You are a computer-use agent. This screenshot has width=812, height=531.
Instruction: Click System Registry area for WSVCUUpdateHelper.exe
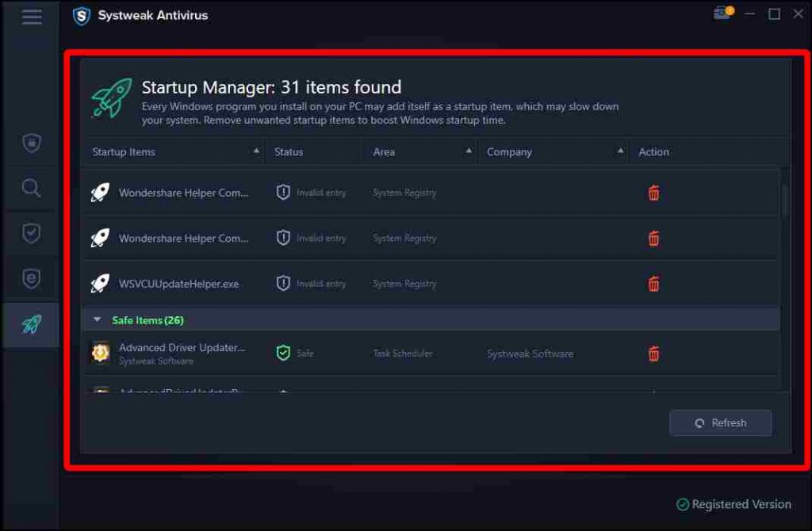pos(404,284)
